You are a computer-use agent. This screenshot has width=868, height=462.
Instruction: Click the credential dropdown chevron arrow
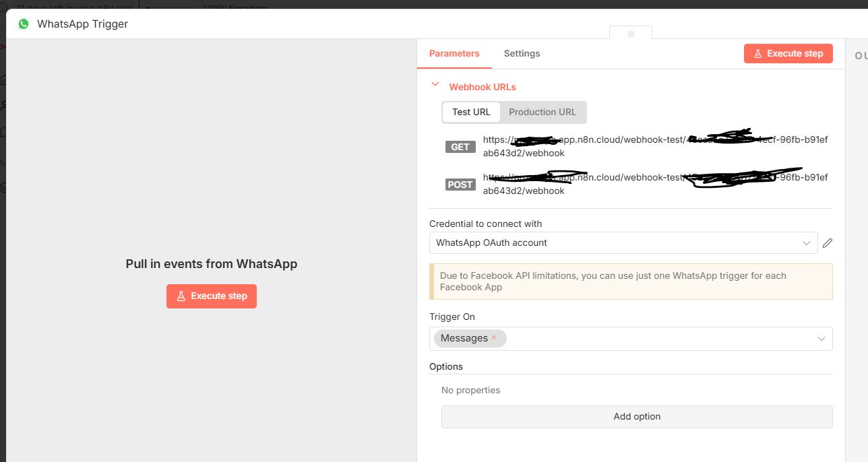(x=806, y=243)
